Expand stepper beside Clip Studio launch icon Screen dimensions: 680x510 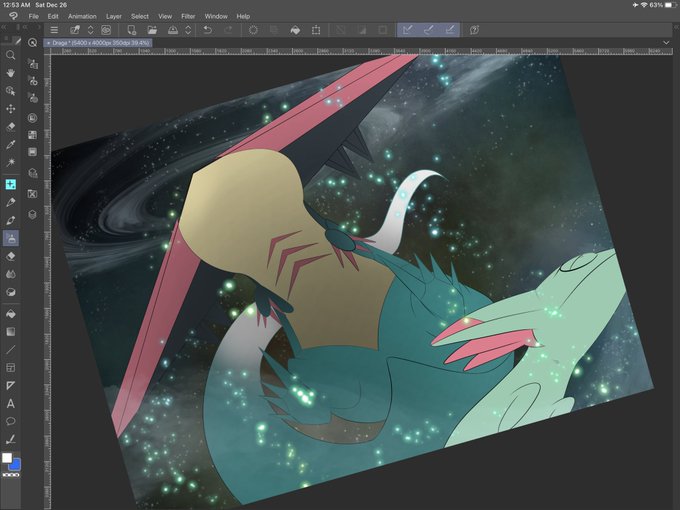tap(91, 30)
